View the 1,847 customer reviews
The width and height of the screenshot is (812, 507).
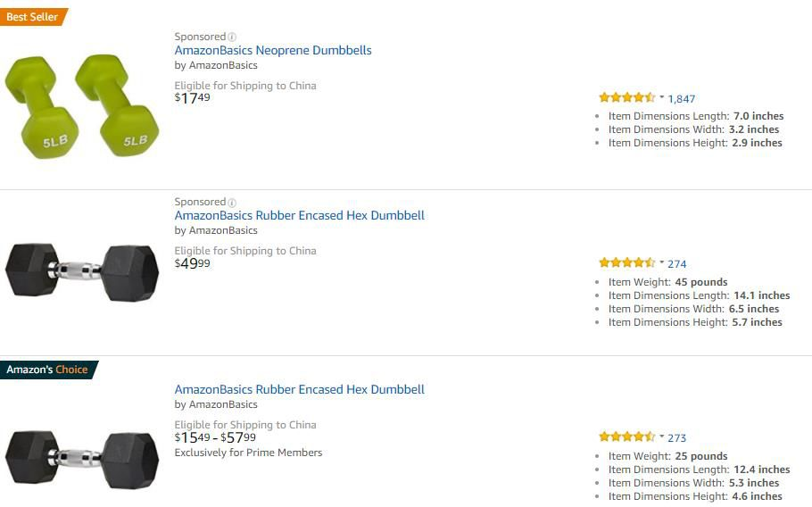coord(682,99)
